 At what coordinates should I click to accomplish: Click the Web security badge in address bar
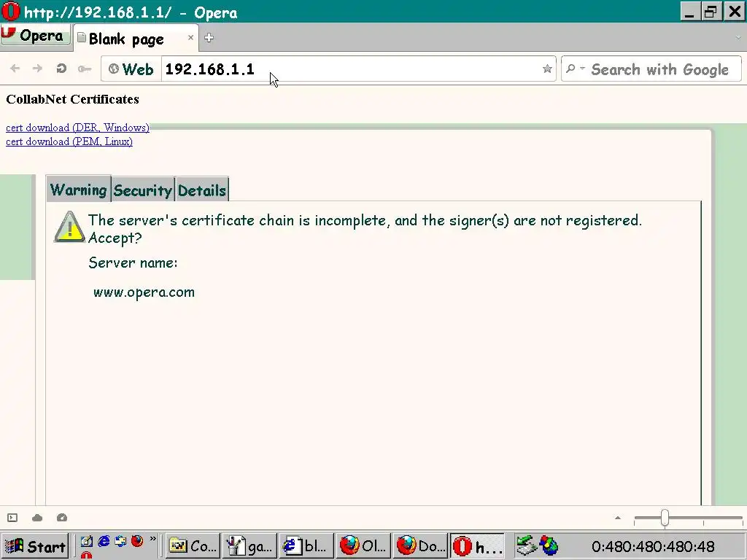point(131,69)
